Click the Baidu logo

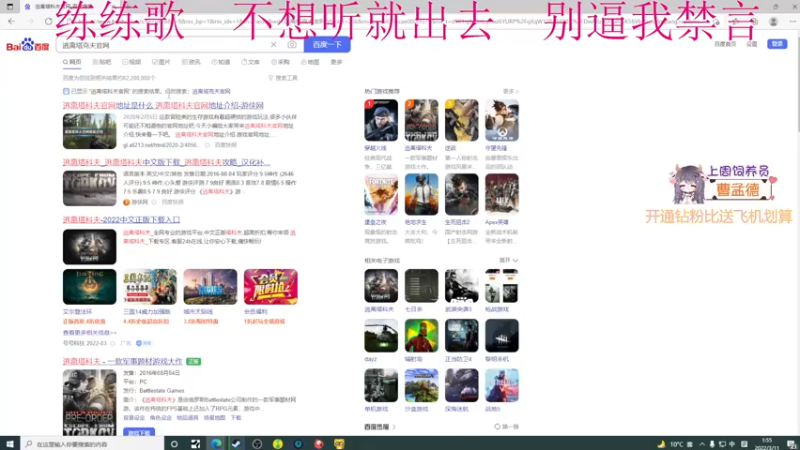click(x=28, y=45)
